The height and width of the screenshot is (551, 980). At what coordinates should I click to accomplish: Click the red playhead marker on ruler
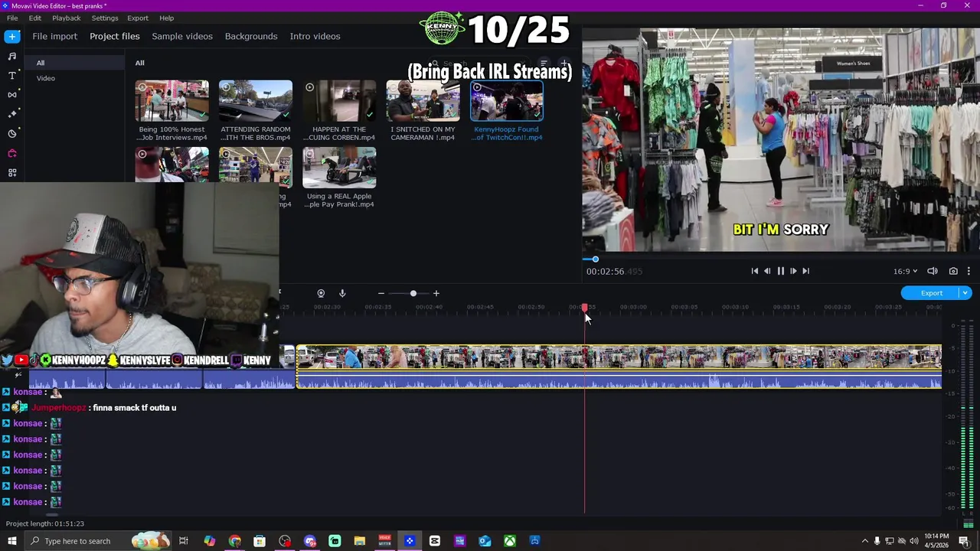[x=584, y=308]
